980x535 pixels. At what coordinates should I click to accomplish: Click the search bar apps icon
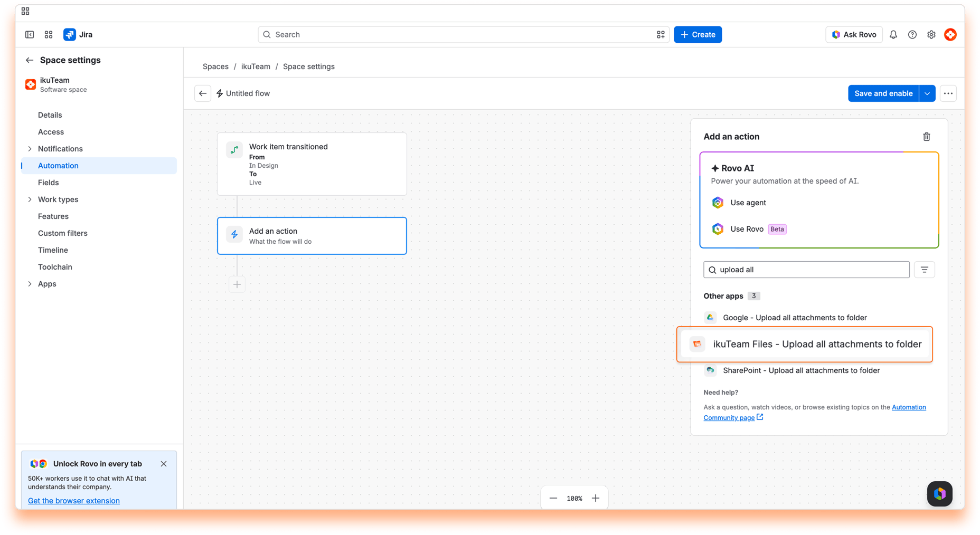[x=661, y=34]
